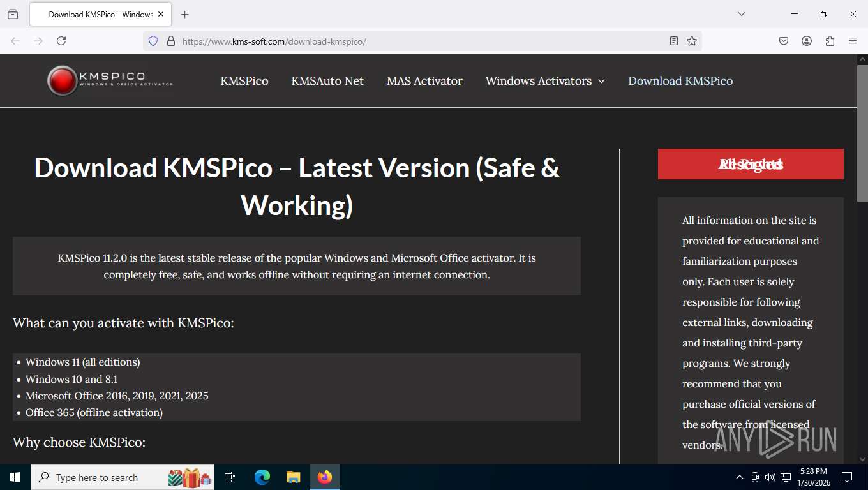Click the page vertical scrollbar thumb
868x490 pixels.
pyautogui.click(x=862, y=133)
